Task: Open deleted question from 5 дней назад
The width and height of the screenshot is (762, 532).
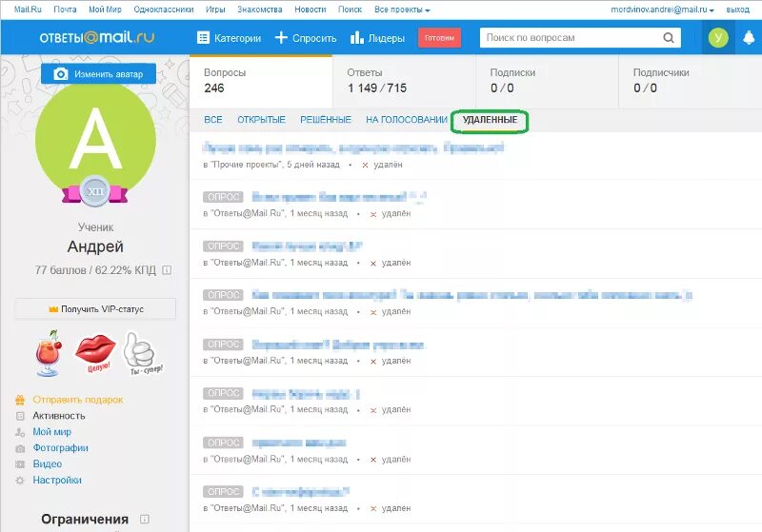Action: tap(353, 148)
